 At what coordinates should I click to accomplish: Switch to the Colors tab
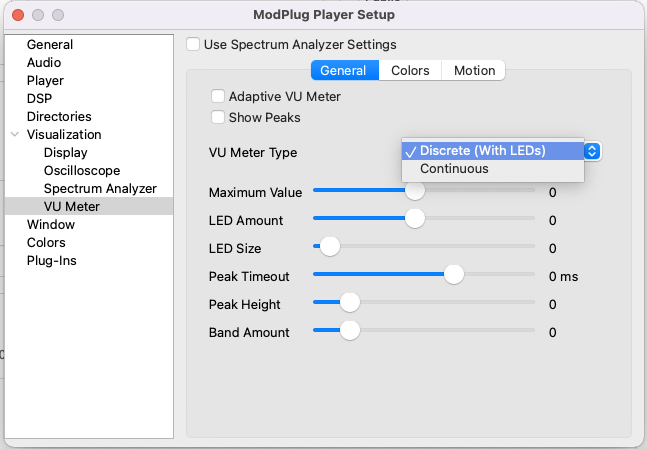point(410,71)
